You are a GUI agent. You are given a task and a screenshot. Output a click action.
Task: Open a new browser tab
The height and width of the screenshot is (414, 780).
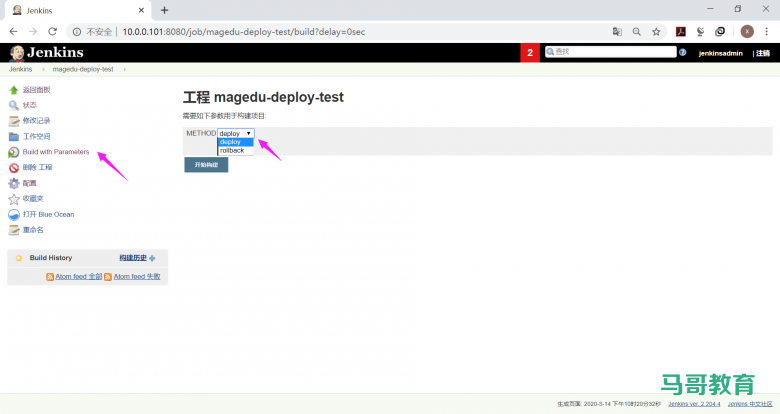[x=165, y=10]
